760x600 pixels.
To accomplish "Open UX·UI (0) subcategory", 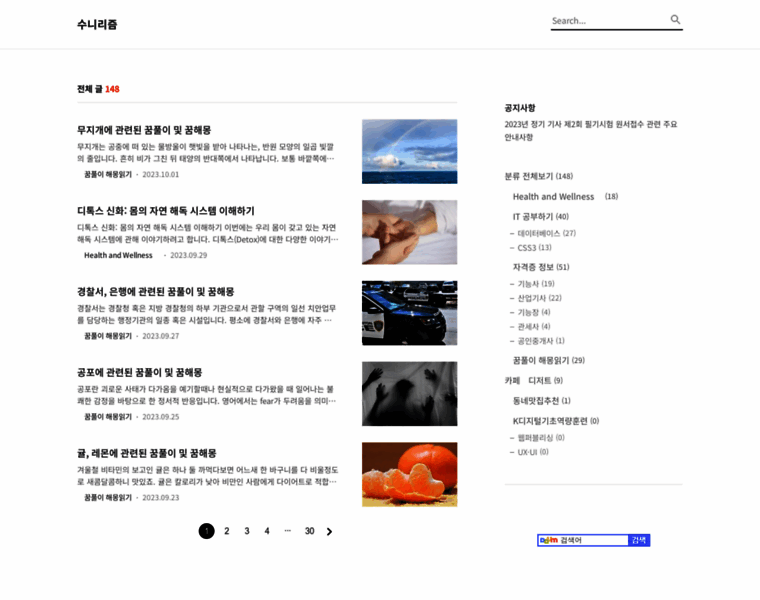I will [533, 452].
